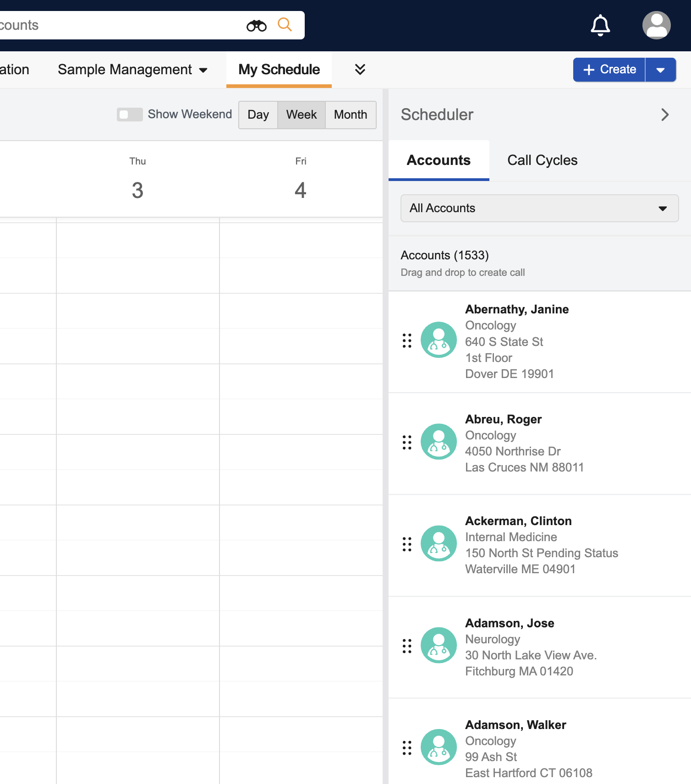
Task: Switch to the Call Cycles tab
Action: (542, 160)
